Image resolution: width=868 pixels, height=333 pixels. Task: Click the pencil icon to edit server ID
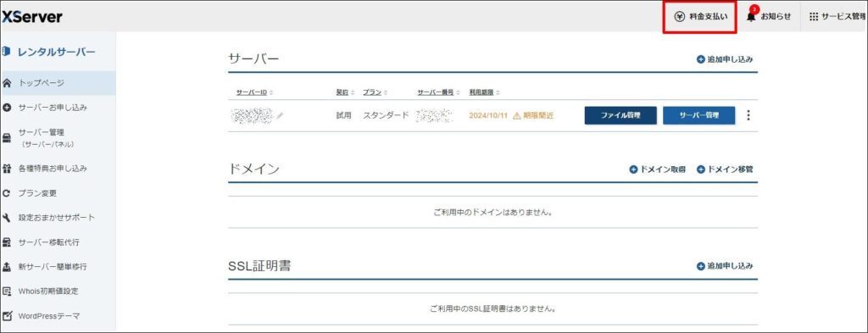tap(281, 115)
